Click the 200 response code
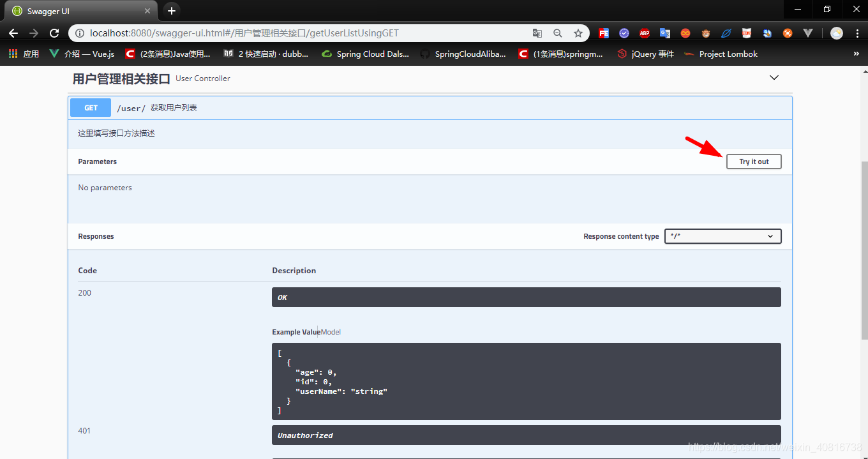 coord(85,293)
